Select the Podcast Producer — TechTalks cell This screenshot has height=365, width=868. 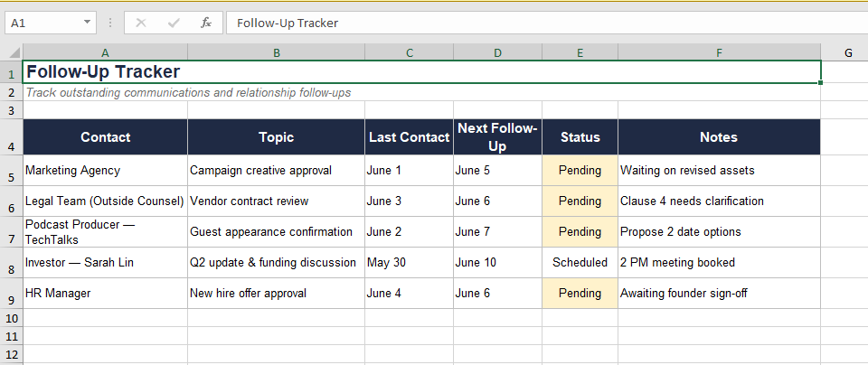[105, 231]
